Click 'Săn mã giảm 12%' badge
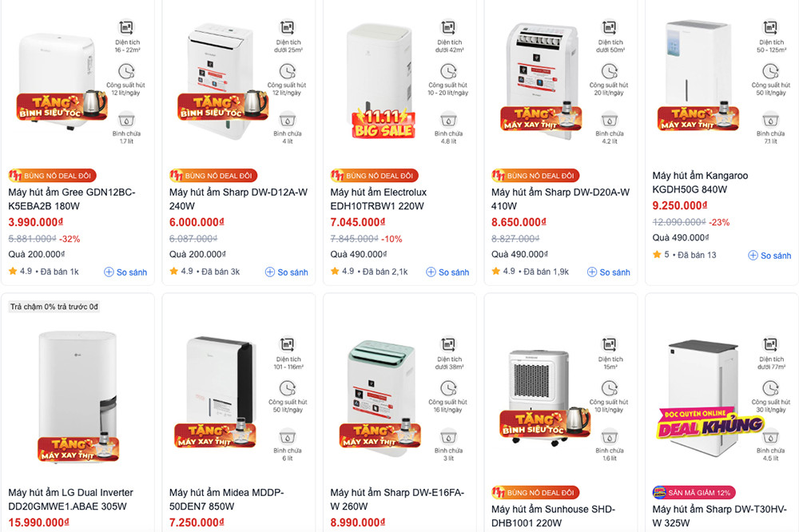Image resolution: width=799 pixels, height=532 pixels. click(694, 492)
